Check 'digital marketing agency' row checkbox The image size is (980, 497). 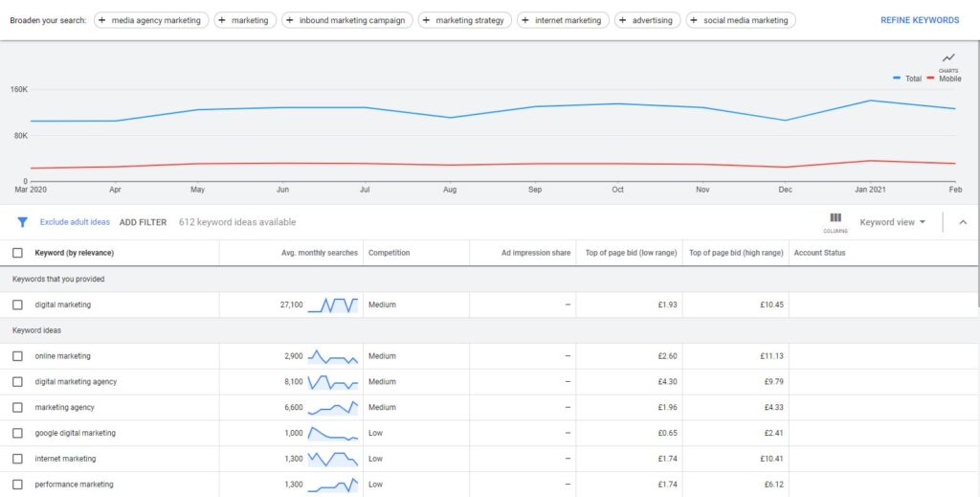click(x=17, y=381)
